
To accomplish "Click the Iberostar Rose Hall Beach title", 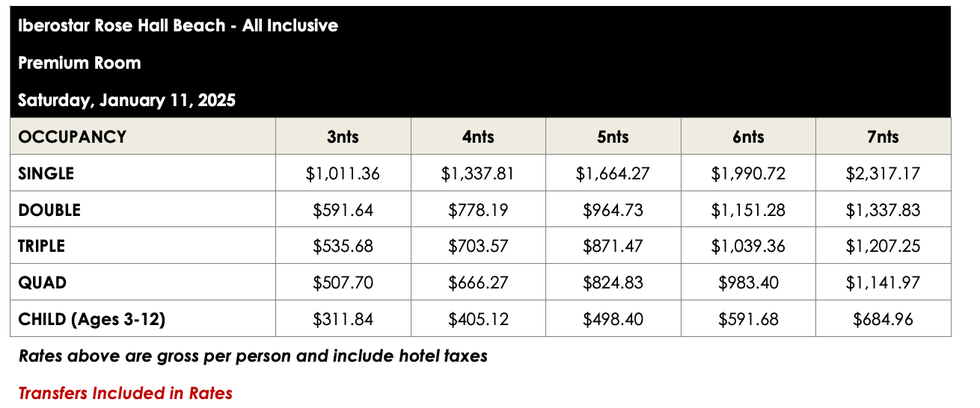I will [x=178, y=26].
